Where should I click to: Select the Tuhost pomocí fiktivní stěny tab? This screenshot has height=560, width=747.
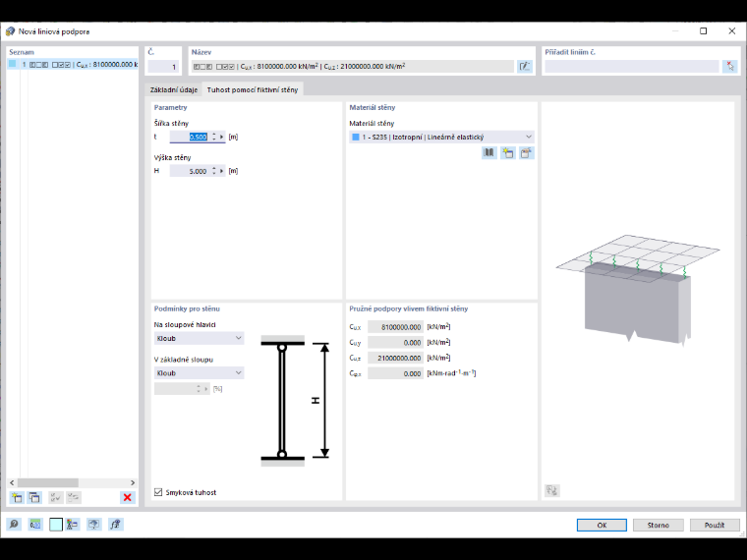coord(253,89)
